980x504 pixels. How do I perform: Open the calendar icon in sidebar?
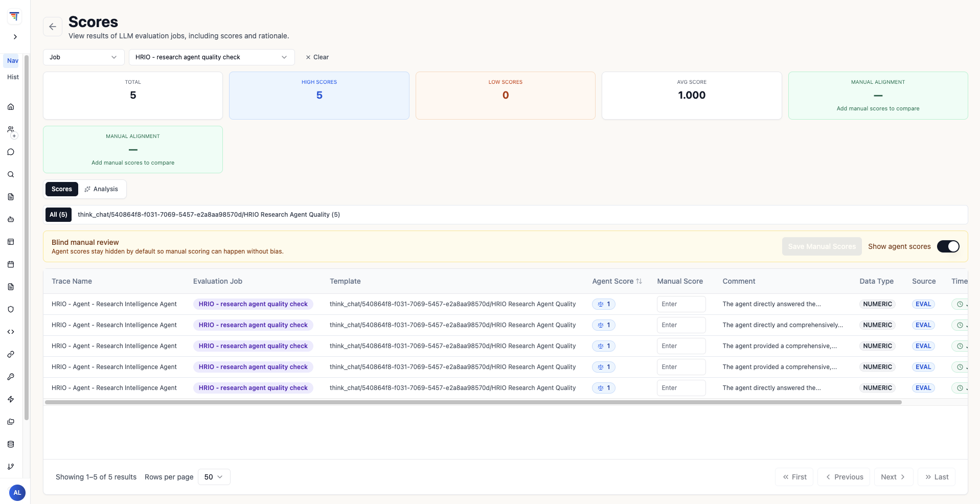[x=11, y=264]
